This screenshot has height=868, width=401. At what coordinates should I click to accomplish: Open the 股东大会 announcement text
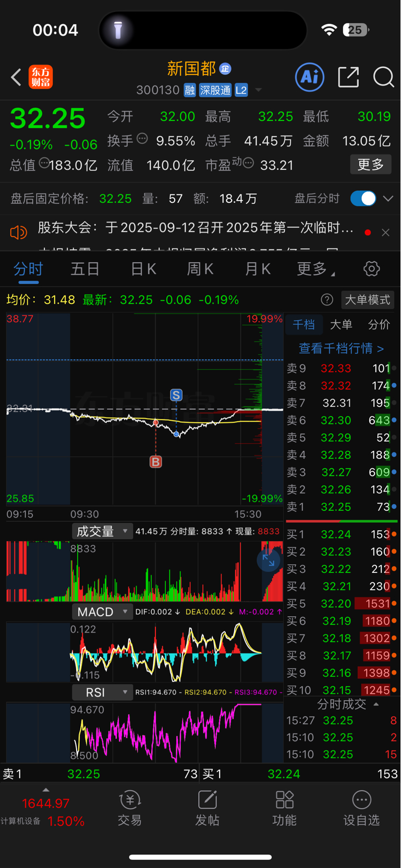tap(196, 228)
